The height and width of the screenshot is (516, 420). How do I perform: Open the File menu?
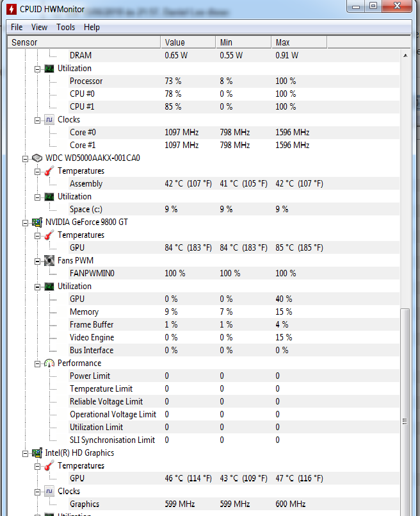pyautogui.click(x=17, y=28)
